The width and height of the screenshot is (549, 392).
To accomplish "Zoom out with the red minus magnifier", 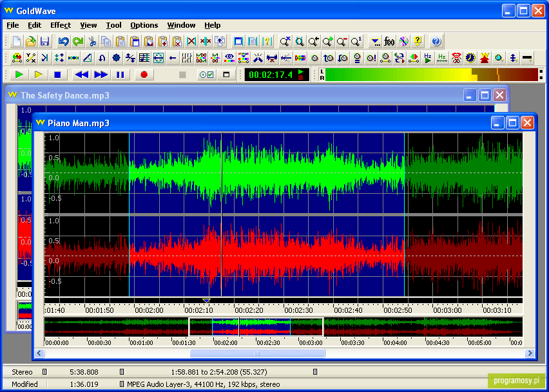I will click(x=342, y=42).
